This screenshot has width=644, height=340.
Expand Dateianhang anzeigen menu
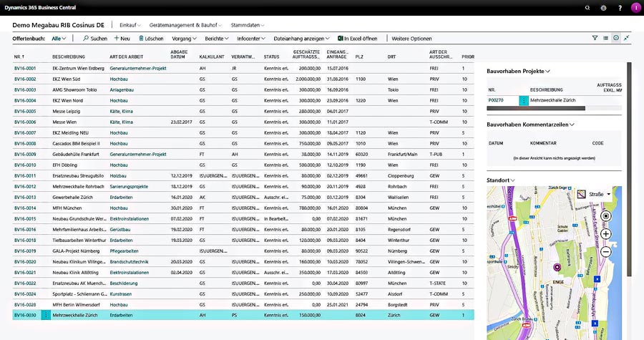pos(301,38)
